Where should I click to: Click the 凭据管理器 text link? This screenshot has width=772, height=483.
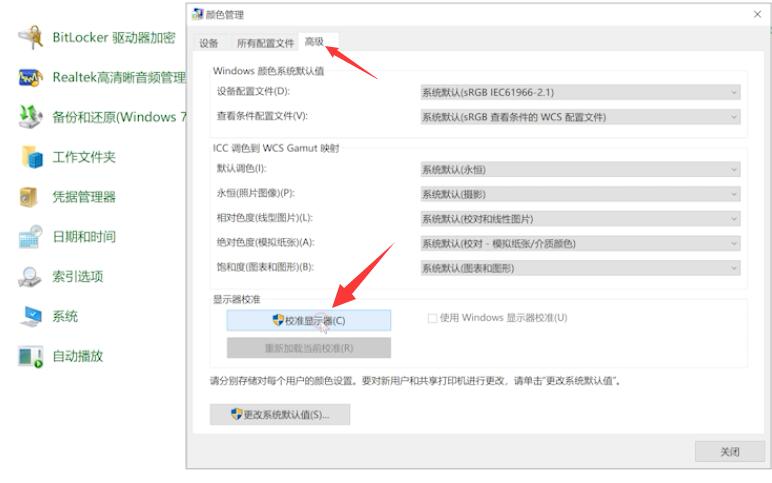(x=84, y=197)
